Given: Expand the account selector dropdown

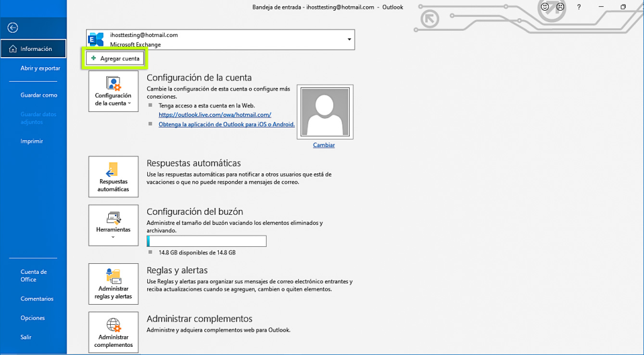Looking at the screenshot, I should [x=349, y=40].
